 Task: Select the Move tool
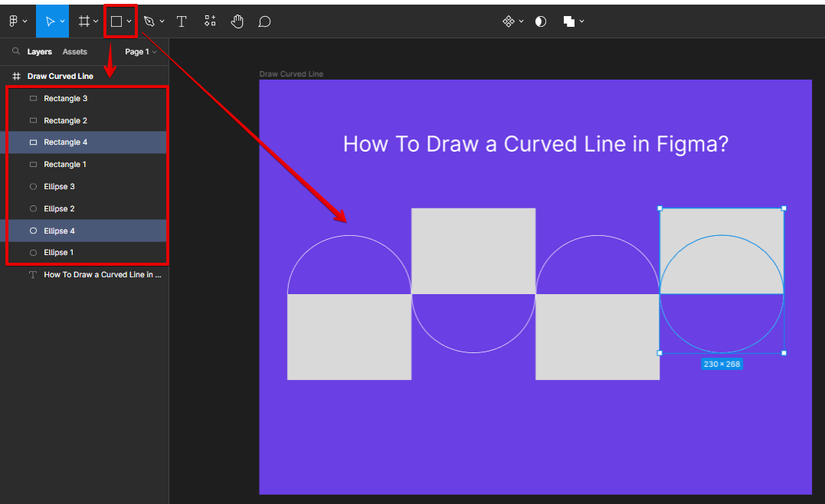(x=49, y=21)
